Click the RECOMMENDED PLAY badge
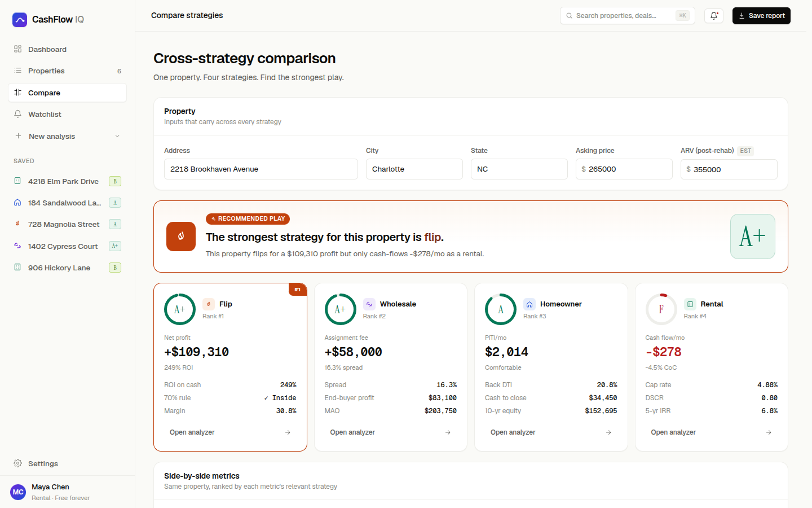This screenshot has width=812, height=508. click(x=248, y=219)
